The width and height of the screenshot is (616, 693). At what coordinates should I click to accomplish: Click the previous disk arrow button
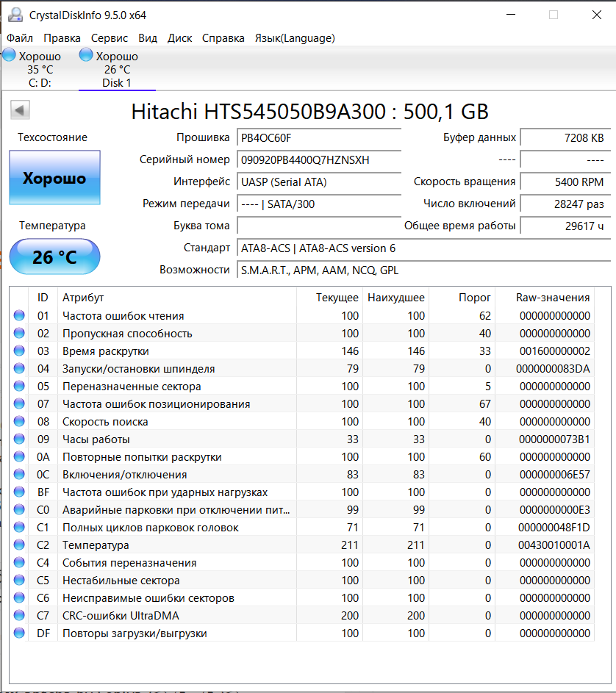pos(20,110)
